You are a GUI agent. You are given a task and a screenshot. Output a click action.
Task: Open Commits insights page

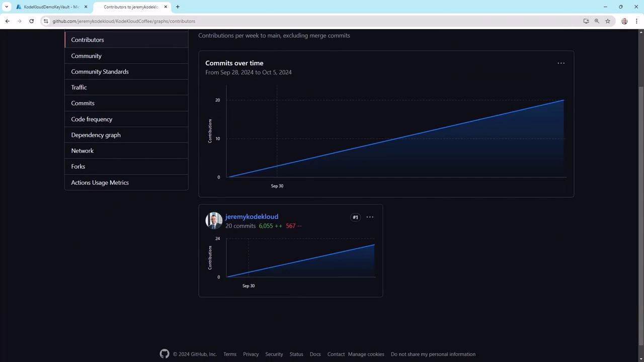click(126, 103)
